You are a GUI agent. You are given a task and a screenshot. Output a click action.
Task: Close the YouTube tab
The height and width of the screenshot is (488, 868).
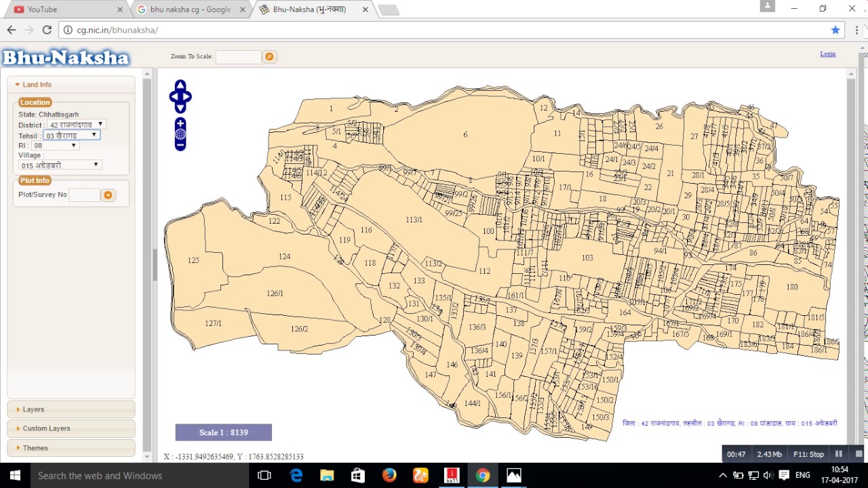120,9
